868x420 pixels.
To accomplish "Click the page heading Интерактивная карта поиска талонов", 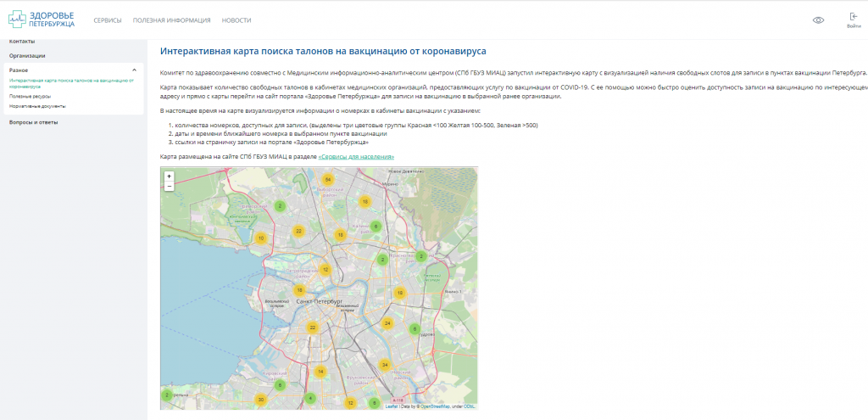I will click(x=323, y=52).
